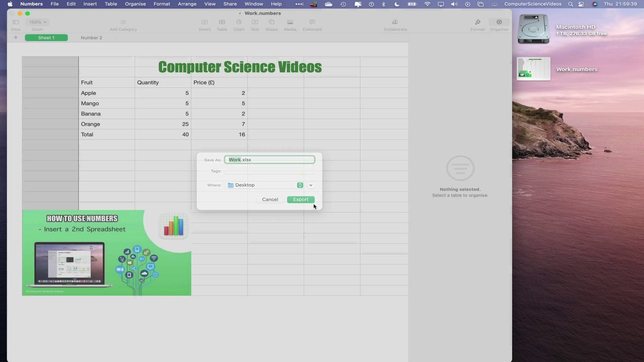Click the Comment toolbar icon
This screenshot has height=362, width=644.
pyautogui.click(x=312, y=22)
